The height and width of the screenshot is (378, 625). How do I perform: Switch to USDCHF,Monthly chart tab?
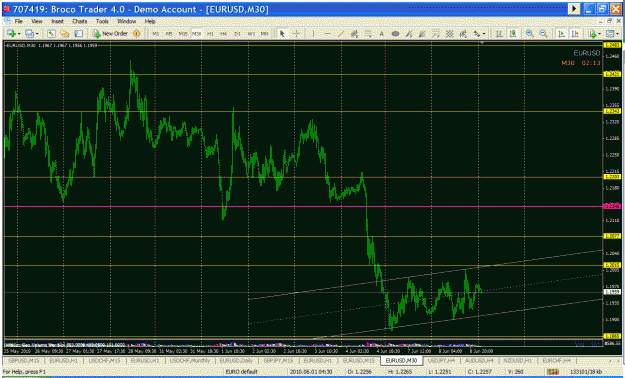click(x=190, y=360)
